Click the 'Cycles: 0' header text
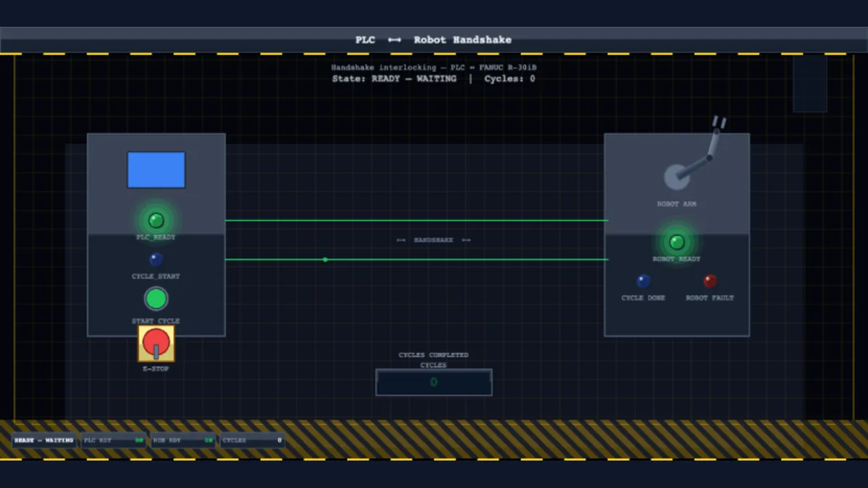 pos(510,79)
